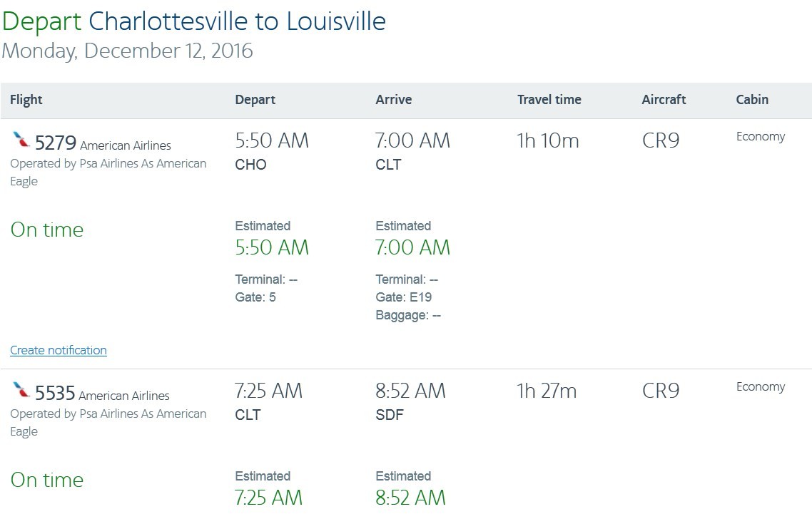Click the On time status for flight 5535
Screen dimensions: 812x519
pyautogui.click(x=47, y=480)
